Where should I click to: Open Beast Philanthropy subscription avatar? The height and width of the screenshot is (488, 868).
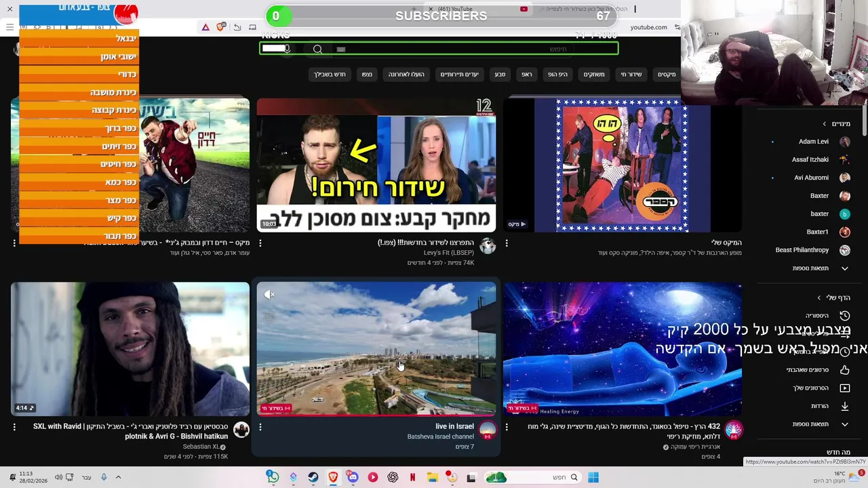tap(844, 250)
